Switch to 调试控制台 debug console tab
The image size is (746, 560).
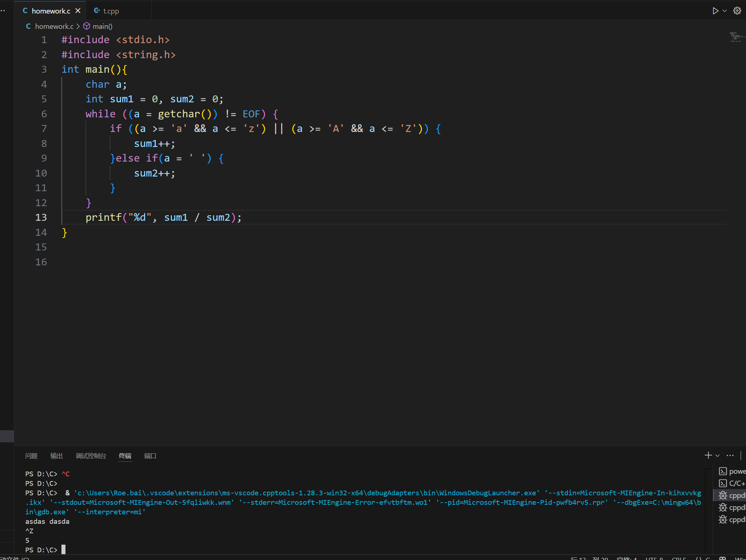91,456
